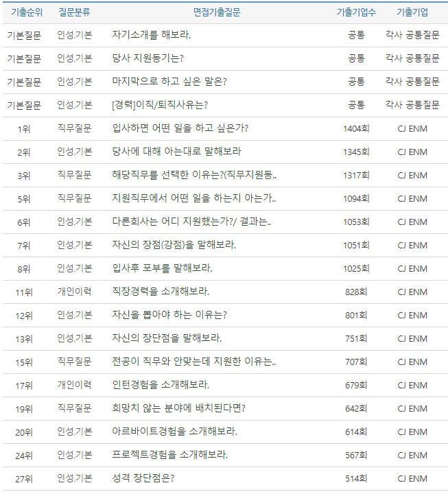
Task: Click the 기출기업수 column header
Action: [356, 12]
